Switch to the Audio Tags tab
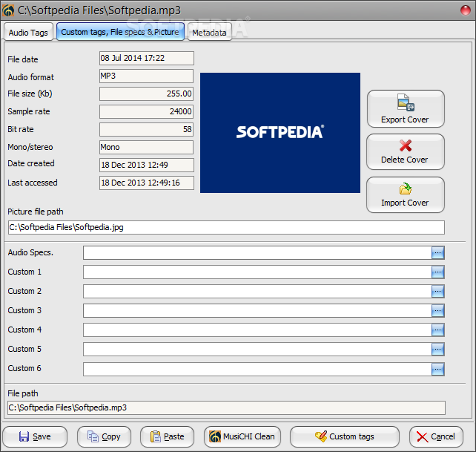This screenshot has height=452, width=476. pyautogui.click(x=28, y=32)
